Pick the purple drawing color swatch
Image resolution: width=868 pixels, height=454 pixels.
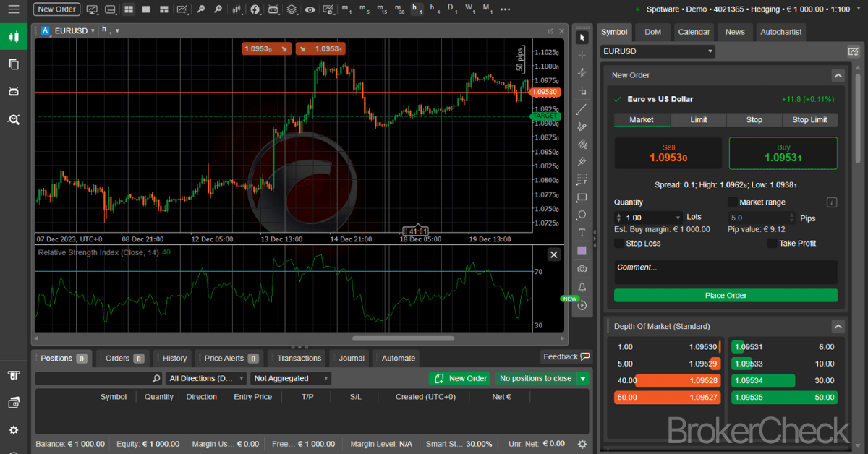click(x=582, y=251)
